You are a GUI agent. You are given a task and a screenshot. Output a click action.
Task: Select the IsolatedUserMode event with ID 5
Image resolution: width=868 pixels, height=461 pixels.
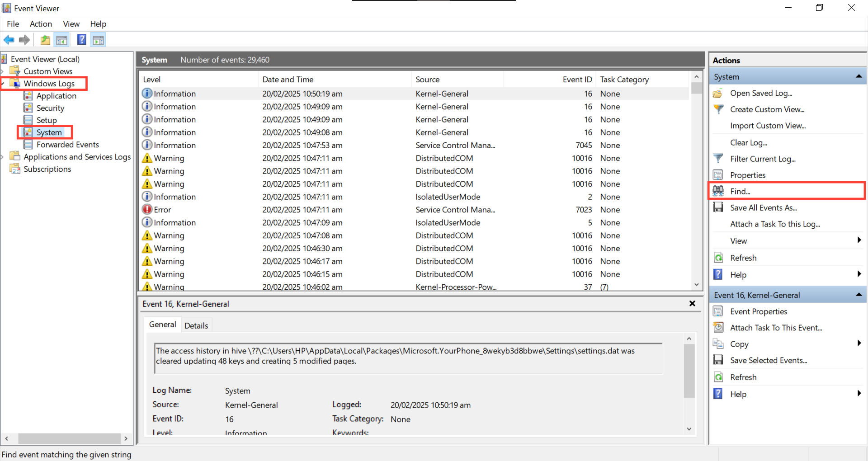point(415,223)
